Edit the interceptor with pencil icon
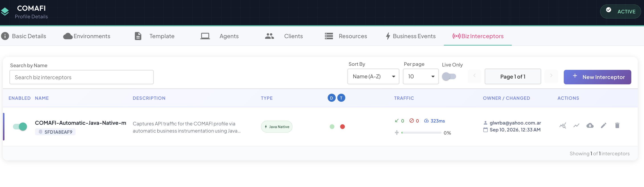 [603, 125]
